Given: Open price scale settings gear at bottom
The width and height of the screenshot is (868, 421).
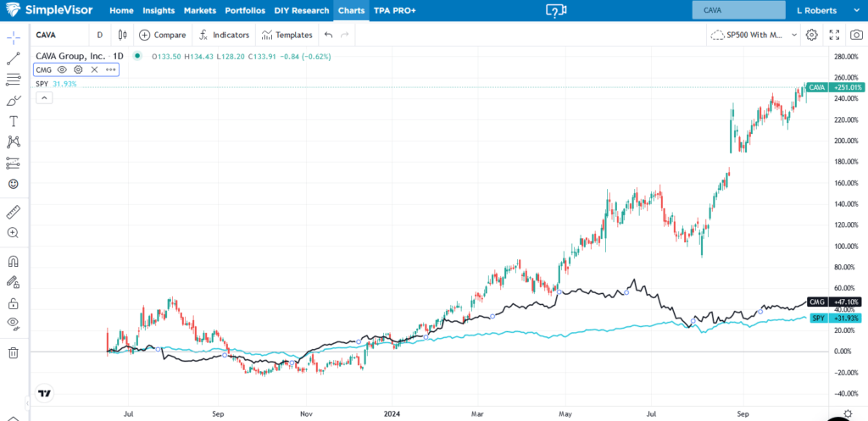Looking at the screenshot, I should [x=848, y=414].
